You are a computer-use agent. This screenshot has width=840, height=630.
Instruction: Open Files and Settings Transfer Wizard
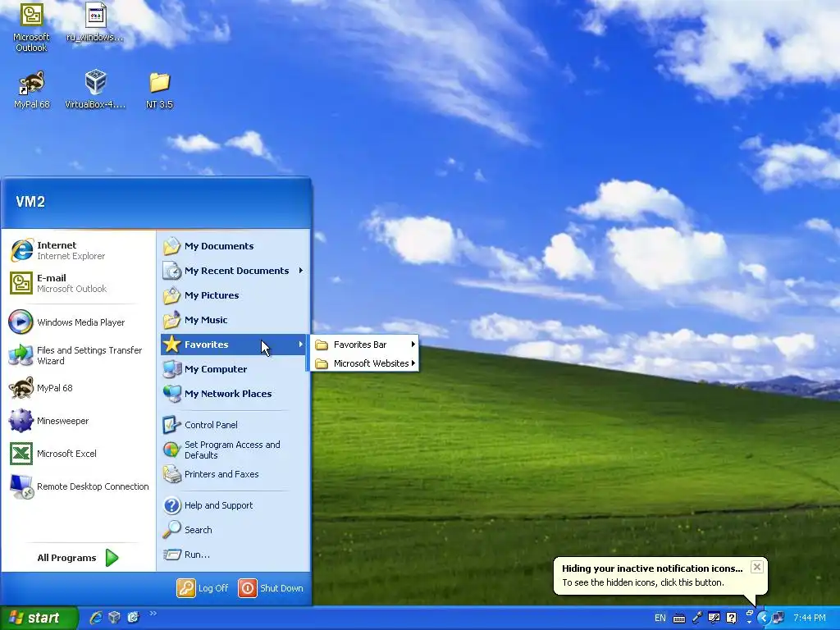coord(78,355)
